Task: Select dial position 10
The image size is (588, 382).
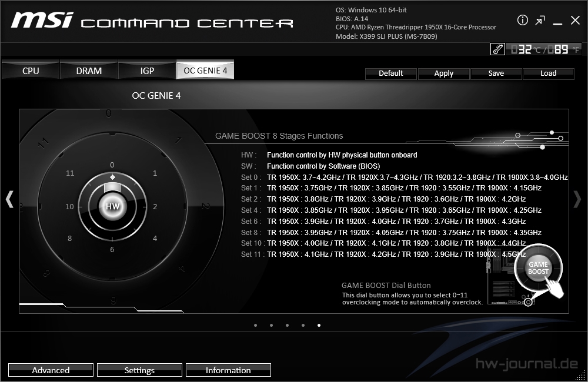Action: coord(70,206)
